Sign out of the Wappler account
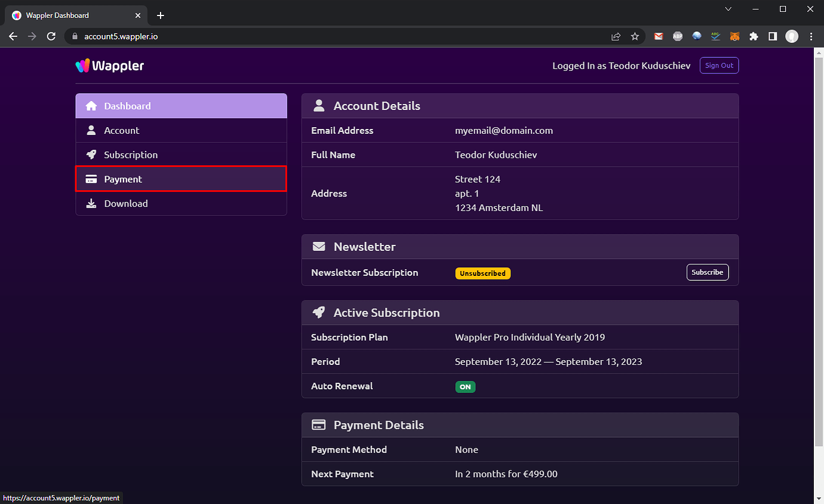This screenshot has width=824, height=504. (719, 66)
